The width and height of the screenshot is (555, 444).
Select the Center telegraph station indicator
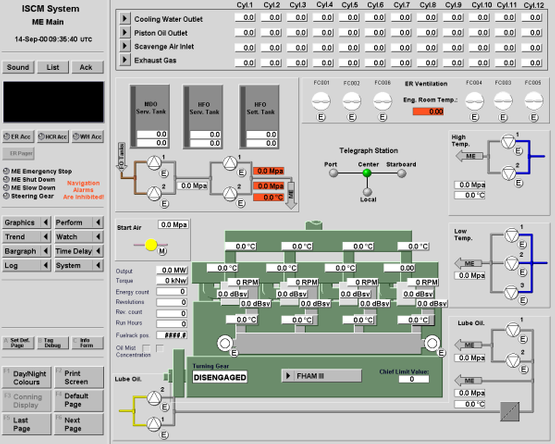[x=367, y=173]
